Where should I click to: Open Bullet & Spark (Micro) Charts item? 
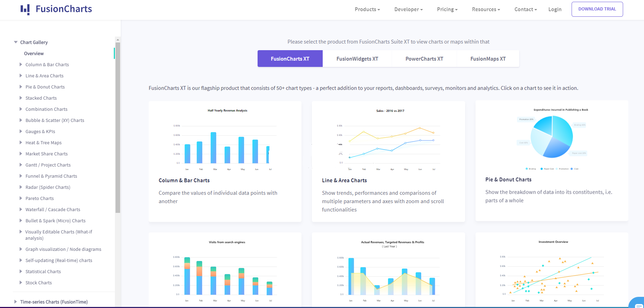pos(55,221)
